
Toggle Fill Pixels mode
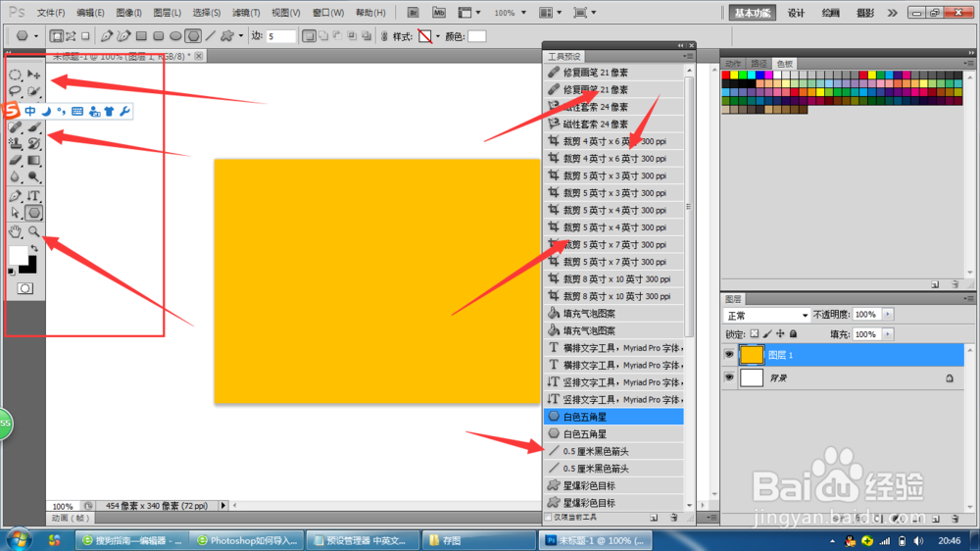point(85,36)
